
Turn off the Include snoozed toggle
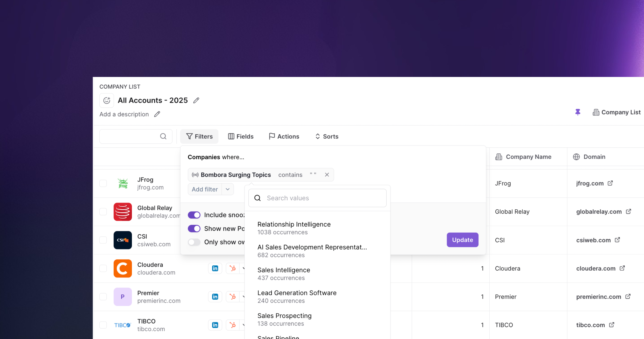[x=194, y=215]
